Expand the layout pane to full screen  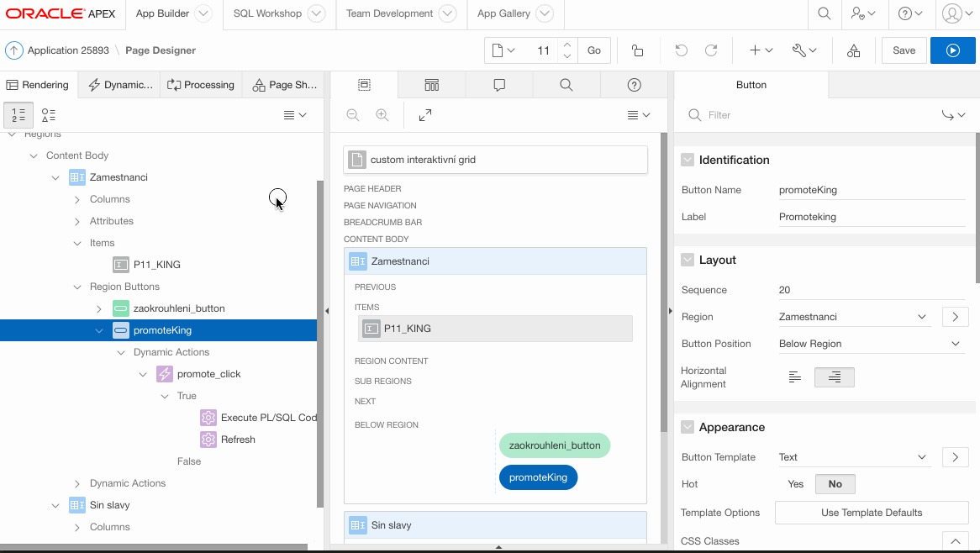(425, 115)
